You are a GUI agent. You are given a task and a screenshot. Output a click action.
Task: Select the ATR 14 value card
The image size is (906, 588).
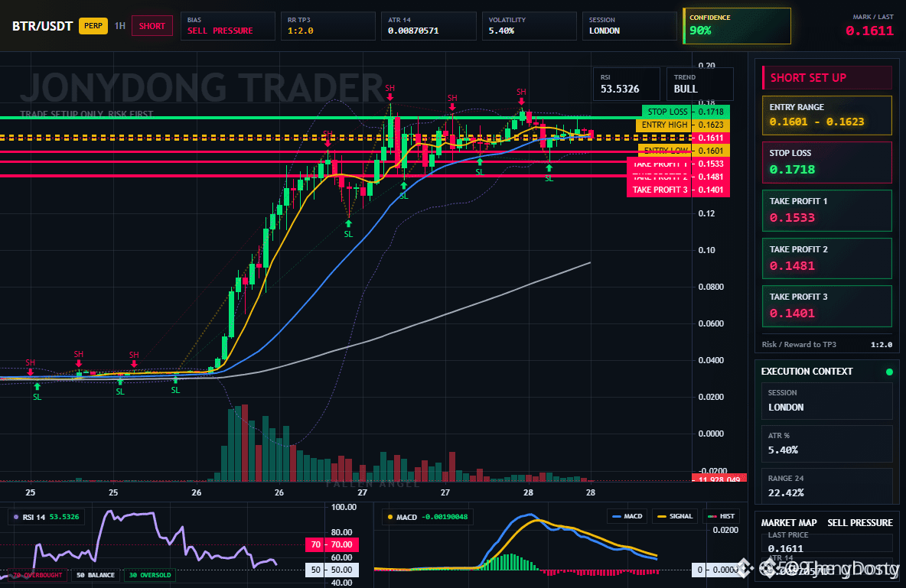click(429, 26)
